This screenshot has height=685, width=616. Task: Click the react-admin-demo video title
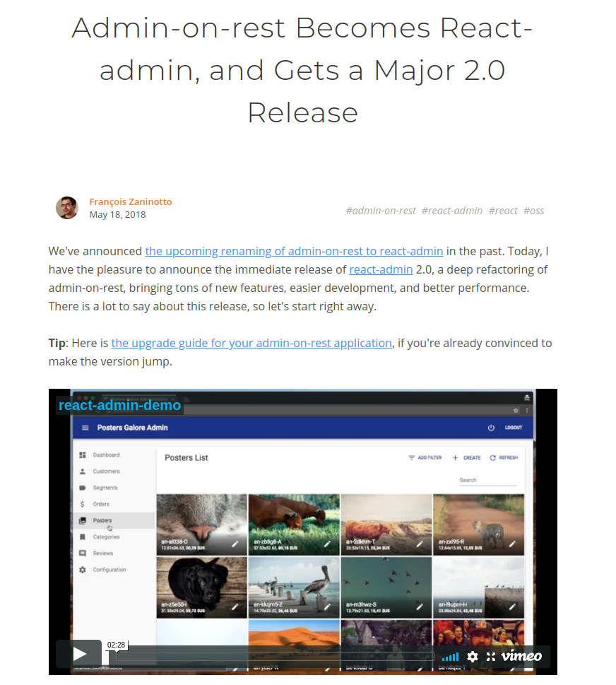point(119,405)
